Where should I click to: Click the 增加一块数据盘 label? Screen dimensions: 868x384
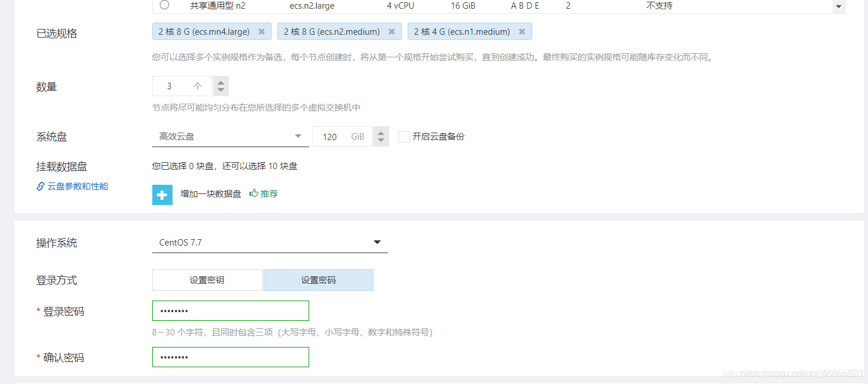[x=211, y=193]
